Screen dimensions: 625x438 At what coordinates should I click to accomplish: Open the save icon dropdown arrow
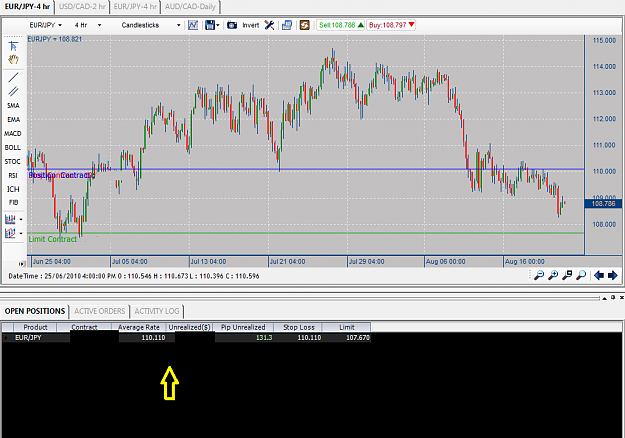(x=218, y=26)
